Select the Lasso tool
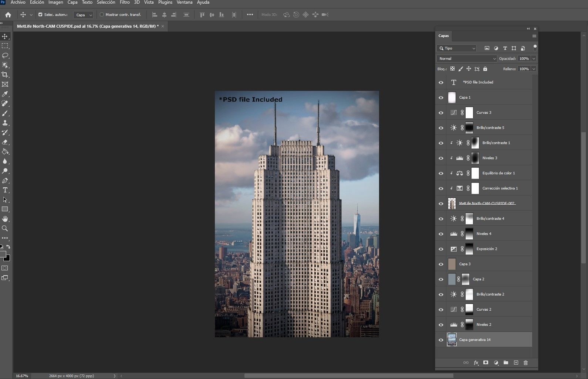The image size is (588, 379). pyautogui.click(x=5, y=55)
